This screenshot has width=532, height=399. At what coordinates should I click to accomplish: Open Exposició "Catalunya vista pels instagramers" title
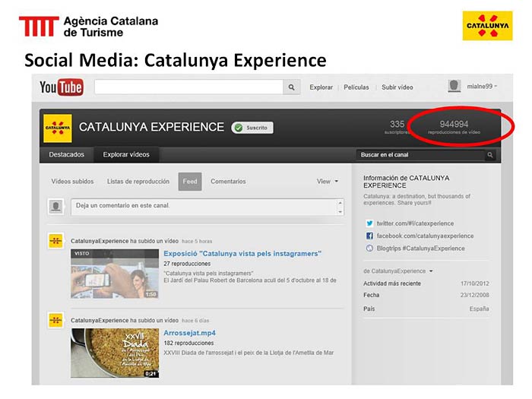[x=242, y=253]
